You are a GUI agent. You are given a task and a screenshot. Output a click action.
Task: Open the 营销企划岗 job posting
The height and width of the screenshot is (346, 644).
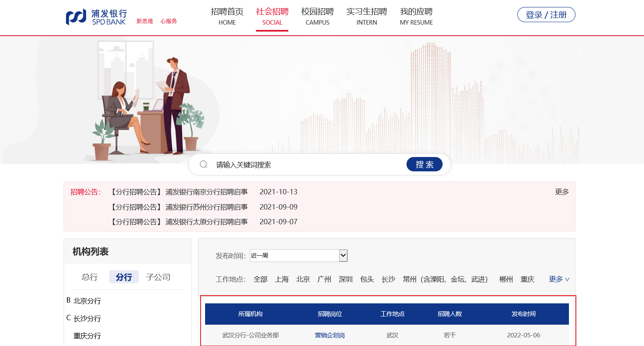330,335
